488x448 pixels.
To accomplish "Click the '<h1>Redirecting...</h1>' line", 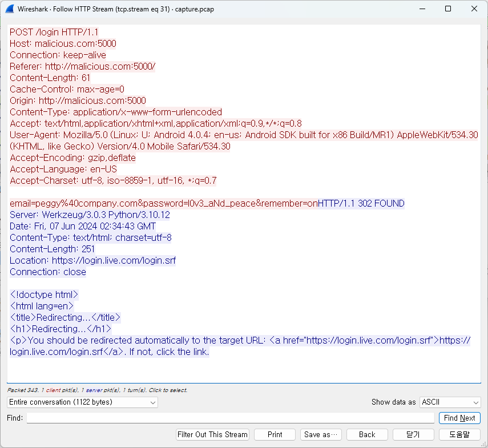I will pyautogui.click(x=61, y=329).
